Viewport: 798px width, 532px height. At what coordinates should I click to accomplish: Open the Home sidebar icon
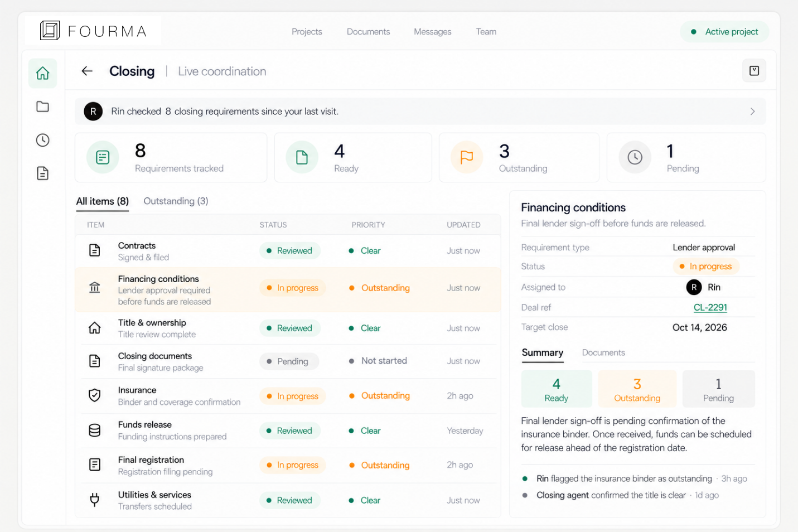(42, 73)
